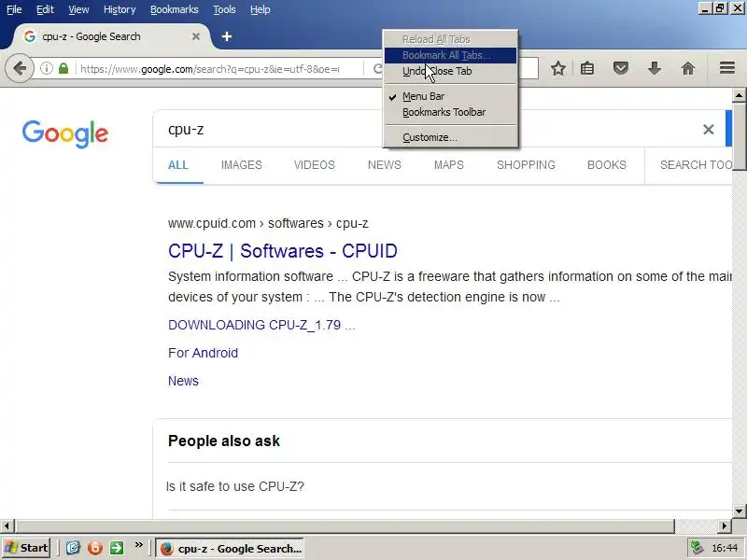
Task: Click the URL address bar field
Action: point(209,69)
